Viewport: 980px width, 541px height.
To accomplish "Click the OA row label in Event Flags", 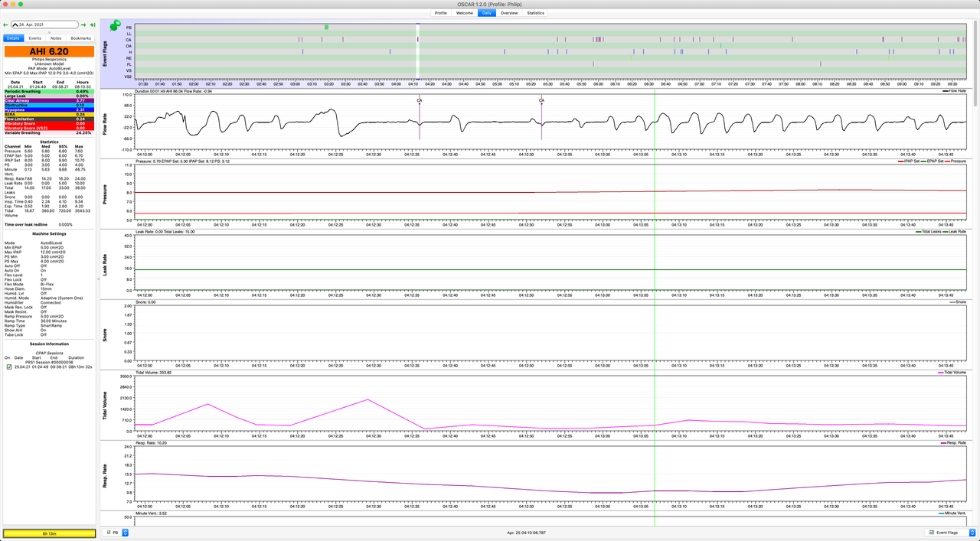I will tap(129, 46).
